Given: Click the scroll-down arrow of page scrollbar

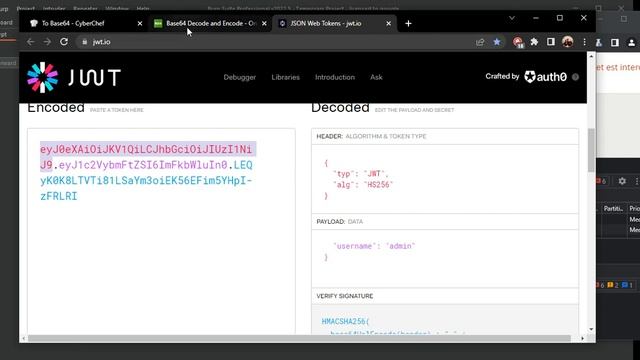Looking at the screenshot, I should tap(591, 329).
